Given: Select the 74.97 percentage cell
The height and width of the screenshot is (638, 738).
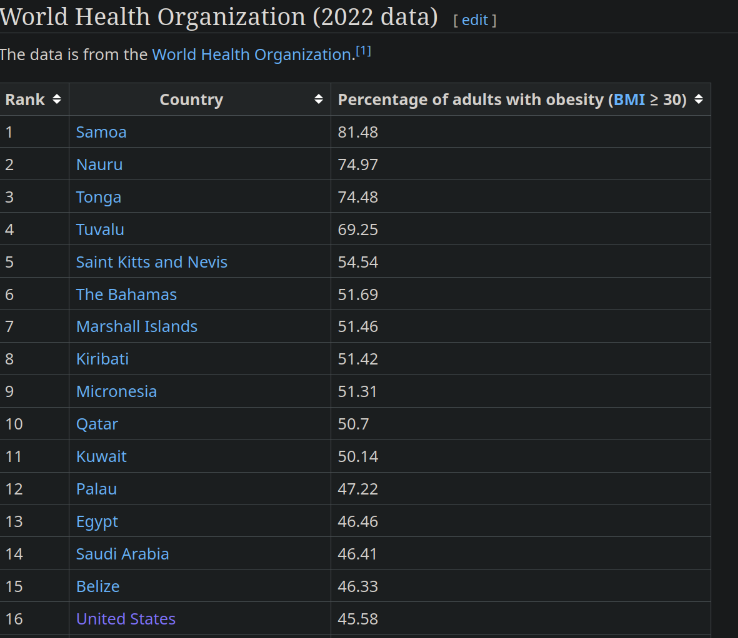Looking at the screenshot, I should pos(520,165).
